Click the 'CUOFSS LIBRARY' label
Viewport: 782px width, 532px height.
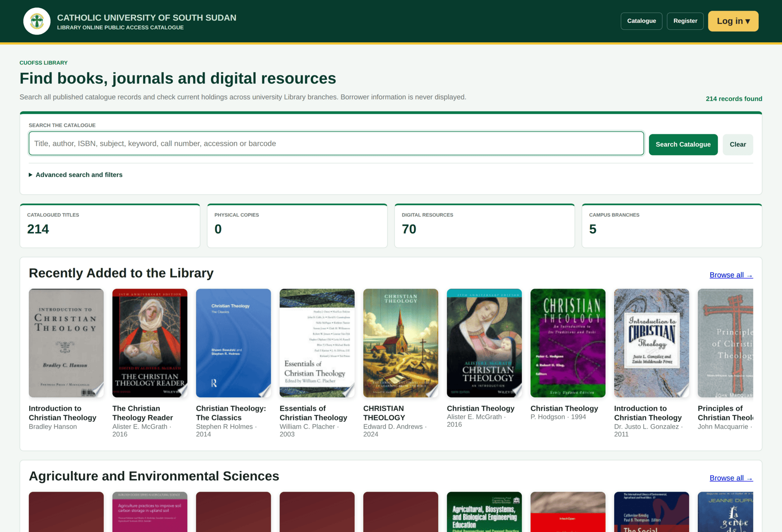click(44, 63)
